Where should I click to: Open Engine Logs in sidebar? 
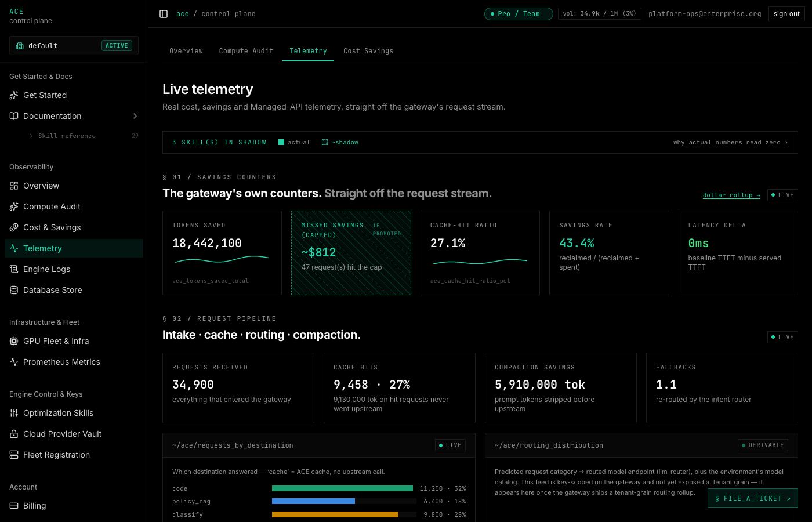tap(74, 269)
